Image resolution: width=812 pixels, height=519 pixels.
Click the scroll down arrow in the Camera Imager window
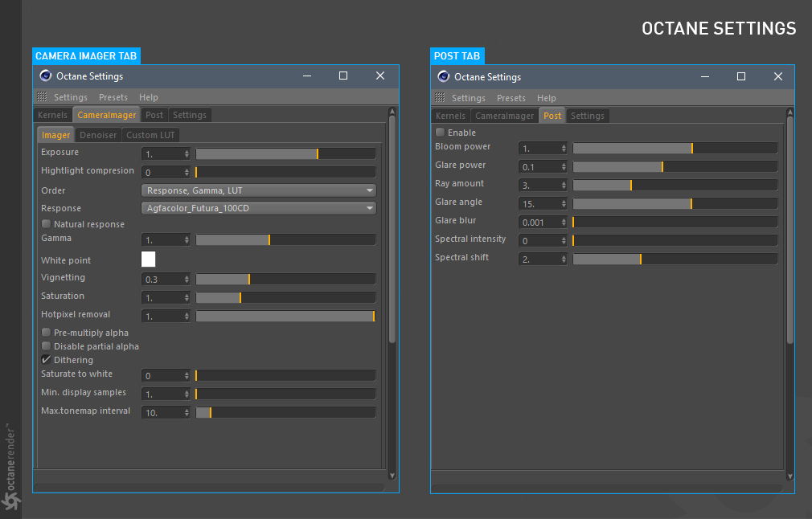point(392,476)
